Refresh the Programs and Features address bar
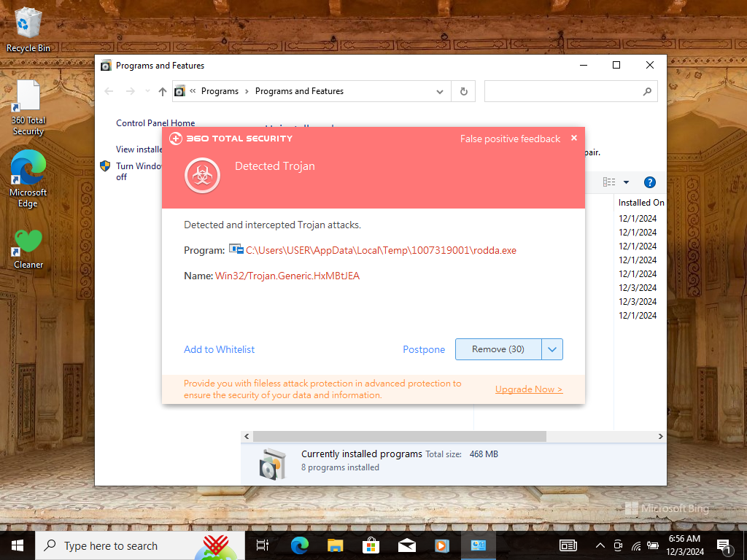This screenshot has width=747, height=560. 463,91
